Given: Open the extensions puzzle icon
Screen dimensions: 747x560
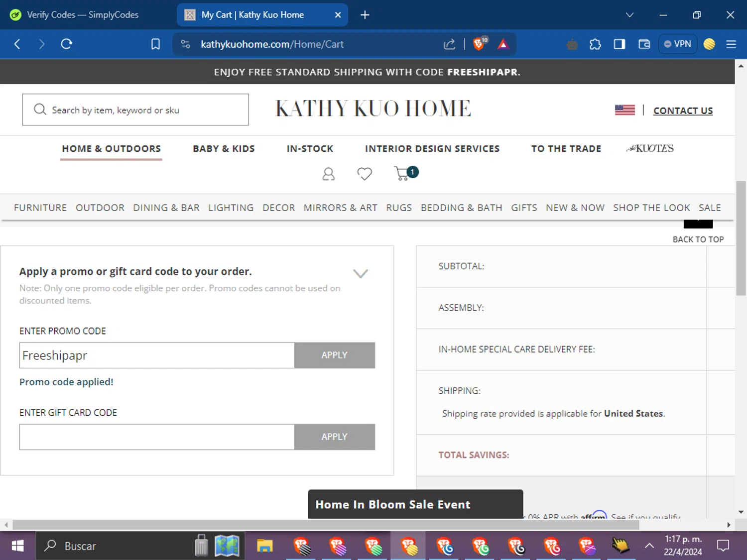Looking at the screenshot, I should [595, 44].
